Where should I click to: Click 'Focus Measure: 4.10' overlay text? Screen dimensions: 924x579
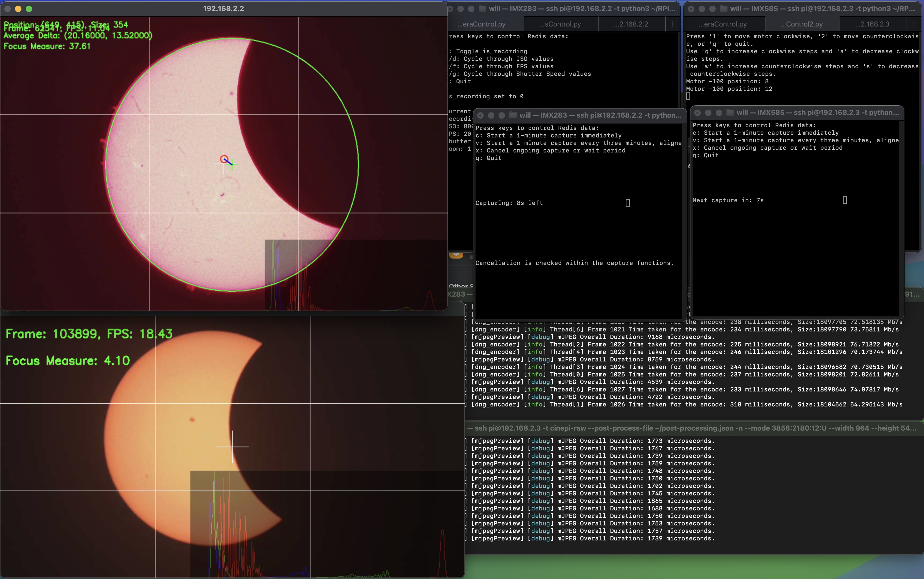pyautogui.click(x=68, y=361)
